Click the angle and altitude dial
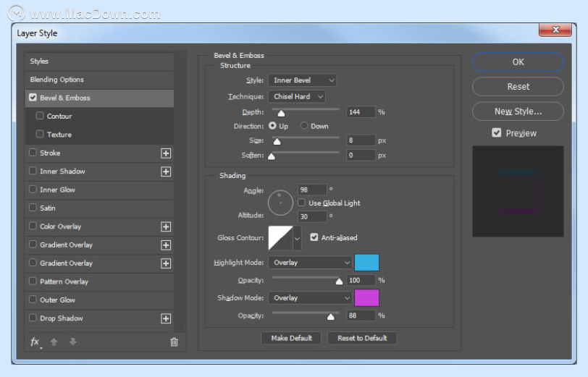Screen dimensions: 588x377 pyautogui.click(x=280, y=203)
